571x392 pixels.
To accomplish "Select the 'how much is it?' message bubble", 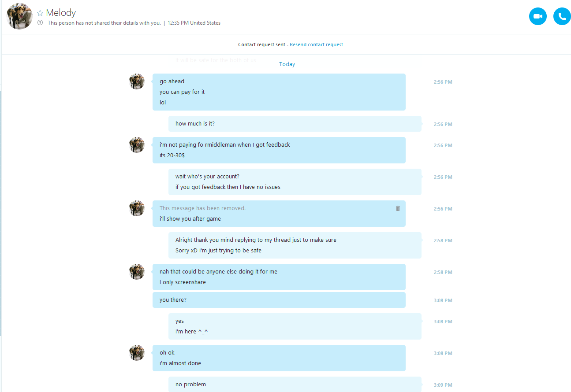I will click(x=295, y=124).
